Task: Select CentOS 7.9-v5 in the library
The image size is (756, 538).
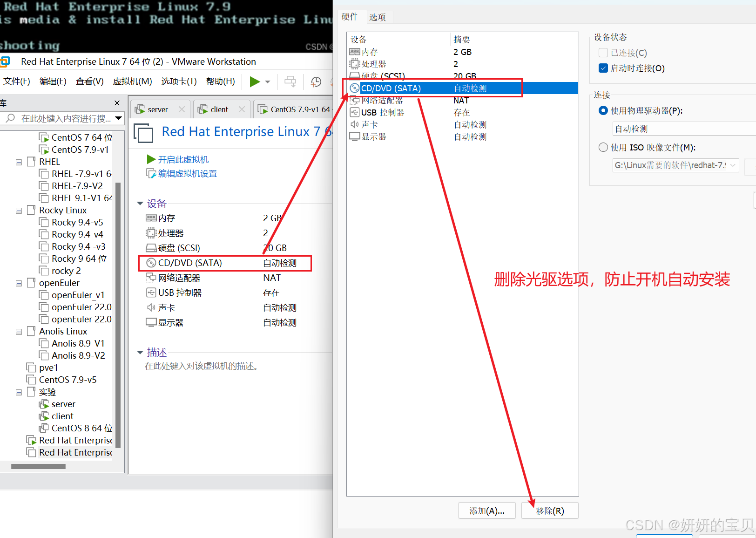Action: coord(68,380)
